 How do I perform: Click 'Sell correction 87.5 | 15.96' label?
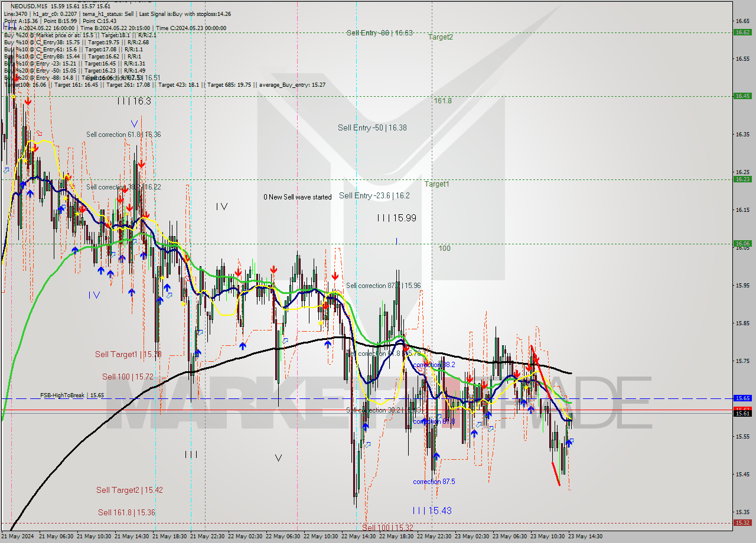tap(383, 286)
